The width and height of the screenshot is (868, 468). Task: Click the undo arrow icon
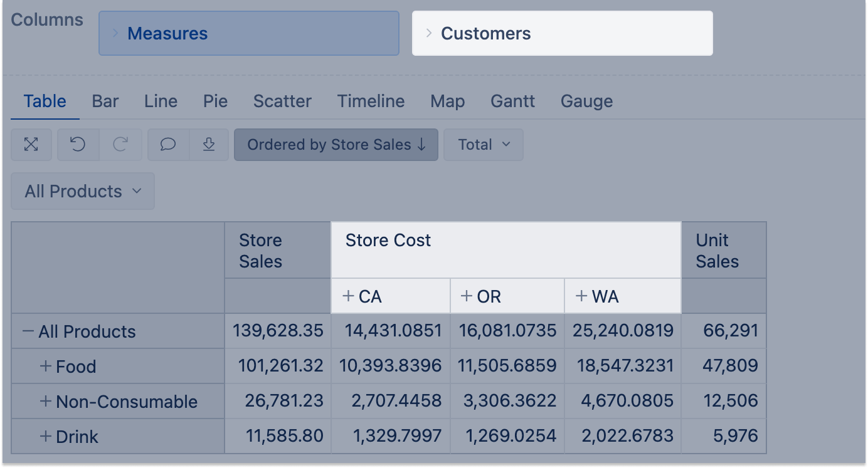[x=78, y=145]
